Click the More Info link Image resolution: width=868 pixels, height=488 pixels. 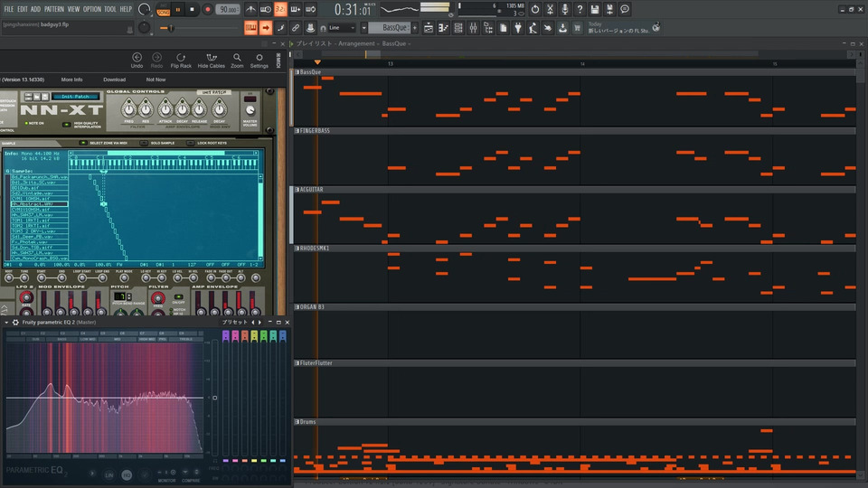pos(72,80)
